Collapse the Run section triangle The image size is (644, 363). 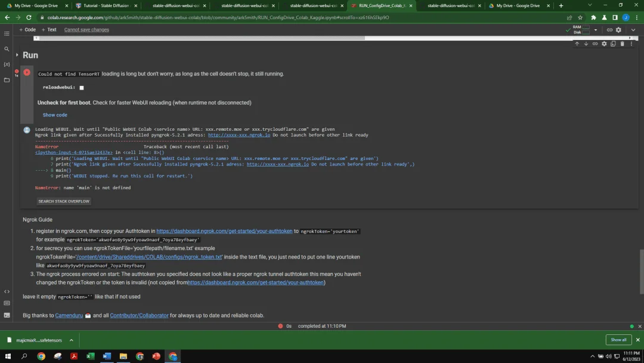(17, 55)
